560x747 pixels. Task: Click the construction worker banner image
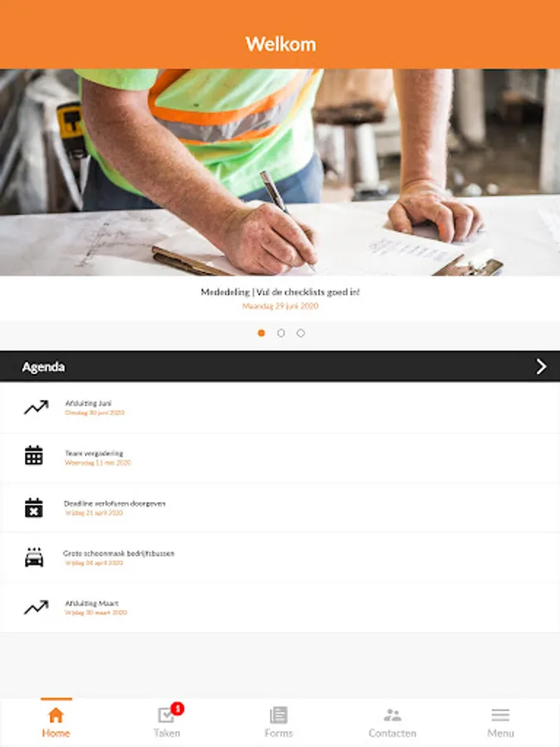tap(280, 172)
